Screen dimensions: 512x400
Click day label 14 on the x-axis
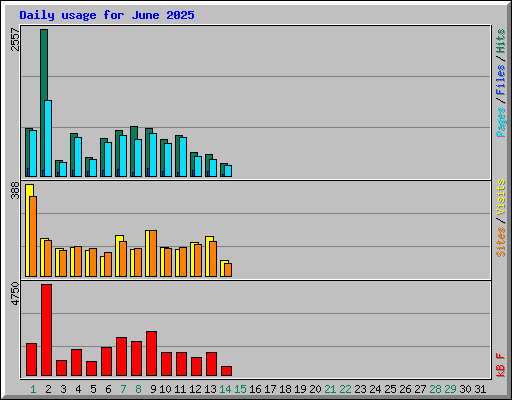pos(225,389)
